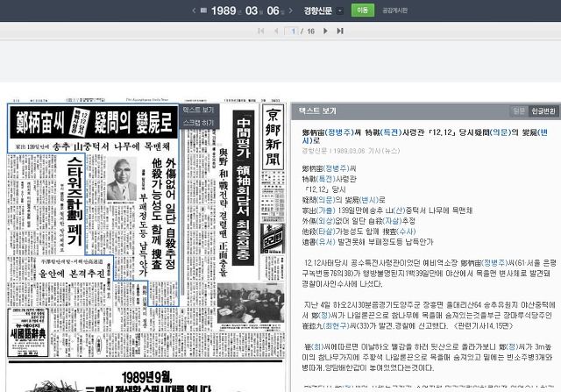Viewport: 561px width, 392px height.
Task: Select the year 1989 value
Action: click(x=224, y=11)
